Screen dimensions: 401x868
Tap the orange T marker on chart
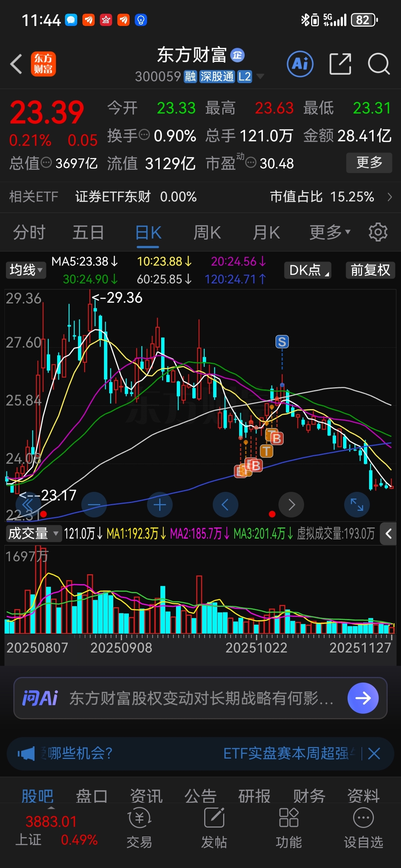point(266,451)
